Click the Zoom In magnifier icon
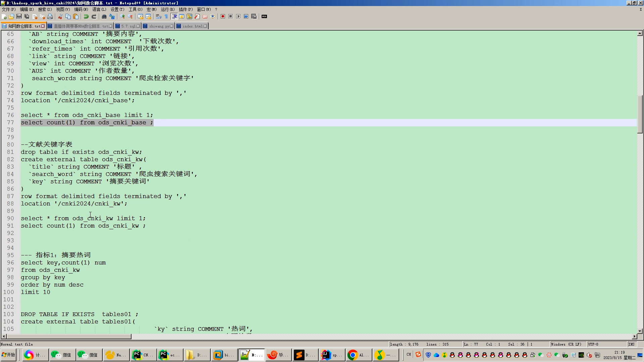 pyautogui.click(x=122, y=16)
